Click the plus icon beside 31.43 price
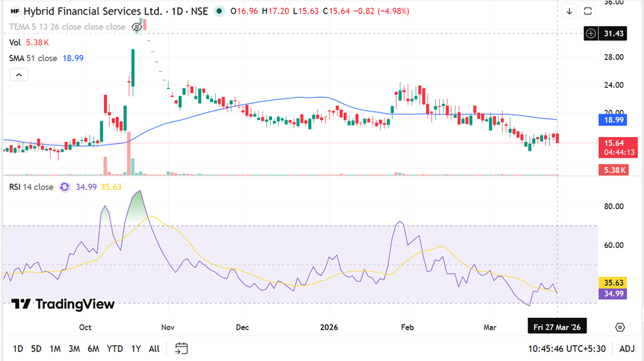 pos(591,34)
